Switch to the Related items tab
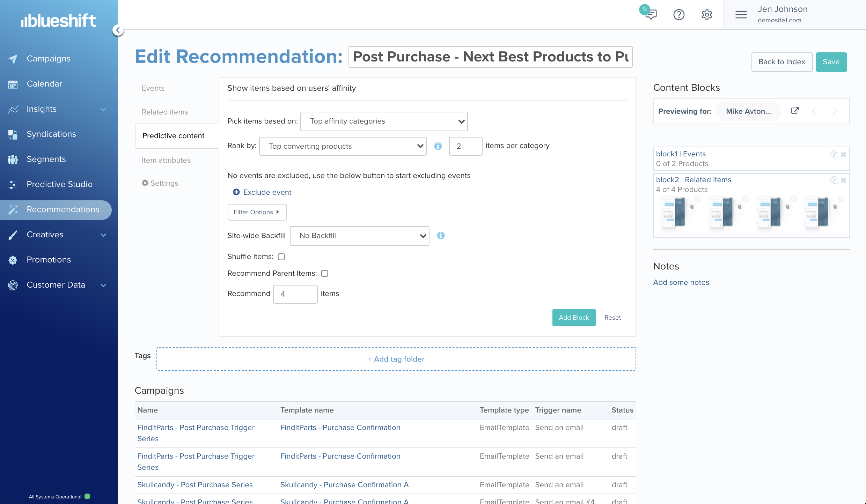 click(164, 112)
